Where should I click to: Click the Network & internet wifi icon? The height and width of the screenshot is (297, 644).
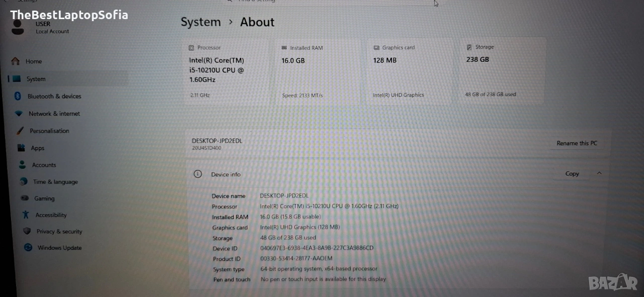tap(19, 113)
